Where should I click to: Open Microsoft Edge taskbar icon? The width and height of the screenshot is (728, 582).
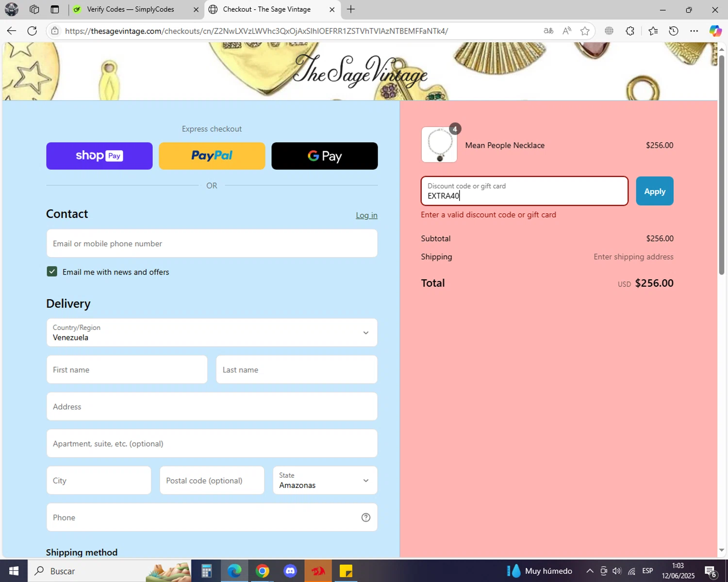234,571
